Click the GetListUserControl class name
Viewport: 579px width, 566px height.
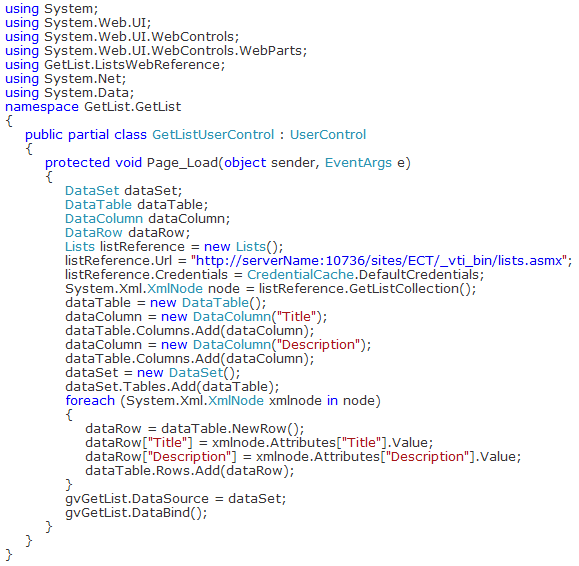213,135
